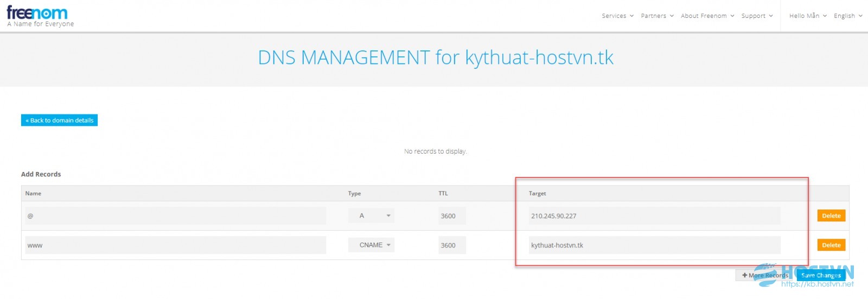Click the More Records button
Viewport: 868px width, 299px height.
tap(764, 276)
